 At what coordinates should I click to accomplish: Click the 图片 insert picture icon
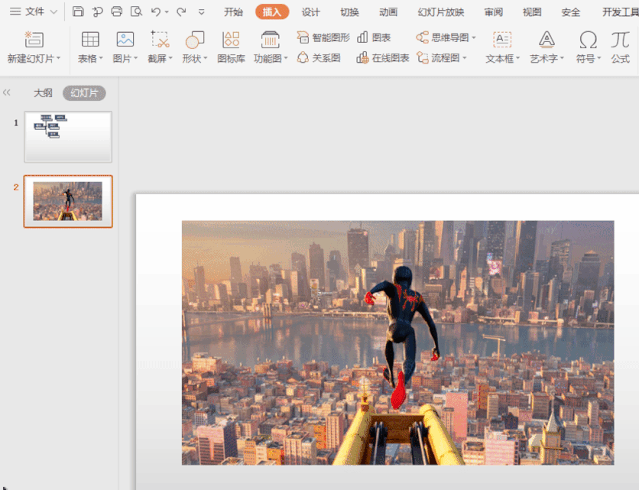point(125,40)
